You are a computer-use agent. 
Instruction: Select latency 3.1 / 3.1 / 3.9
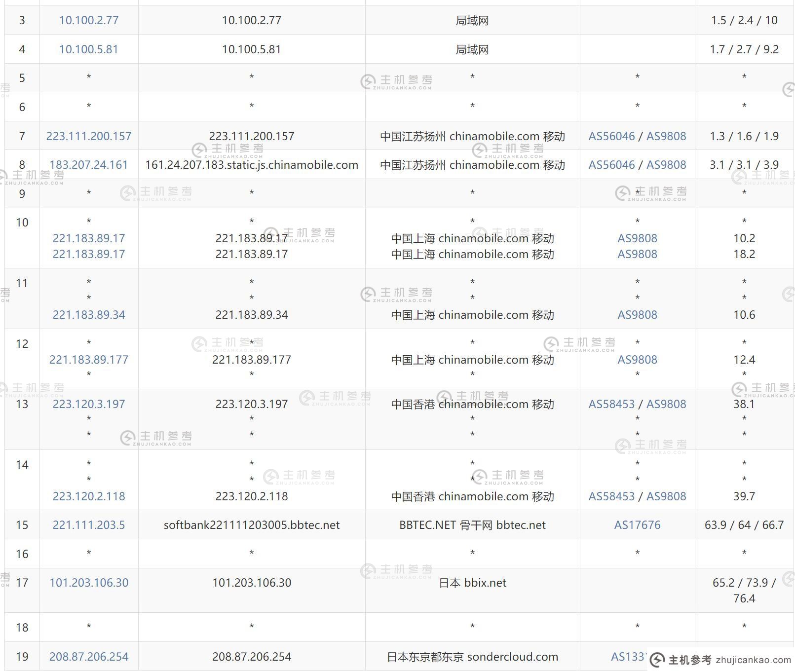click(744, 165)
